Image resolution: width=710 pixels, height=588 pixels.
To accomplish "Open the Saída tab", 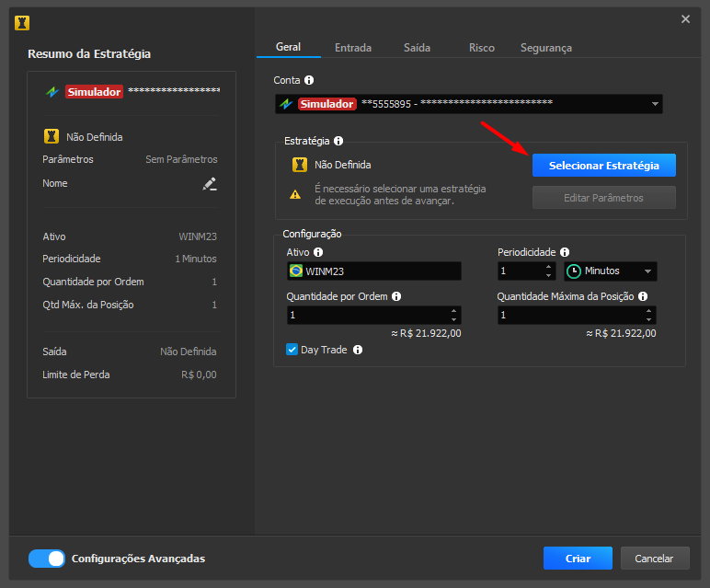I will click(417, 48).
